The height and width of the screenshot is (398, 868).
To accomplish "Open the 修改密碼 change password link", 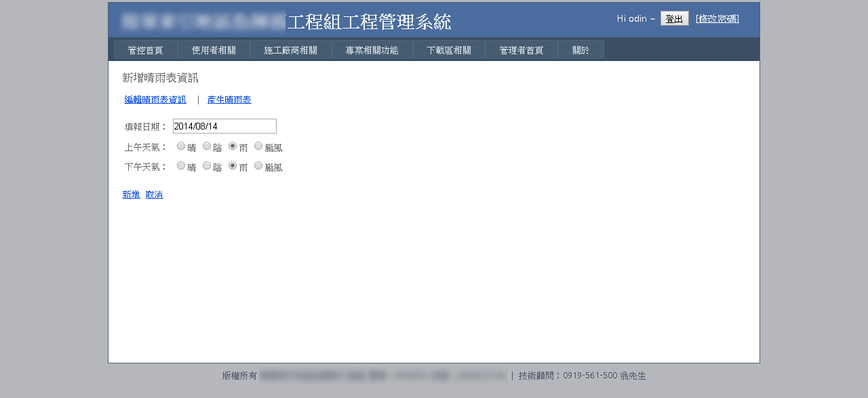I will 717,19.
